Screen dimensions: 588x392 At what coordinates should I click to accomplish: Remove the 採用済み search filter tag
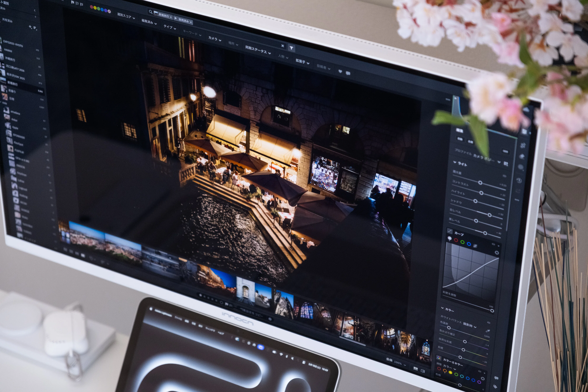[191, 22]
